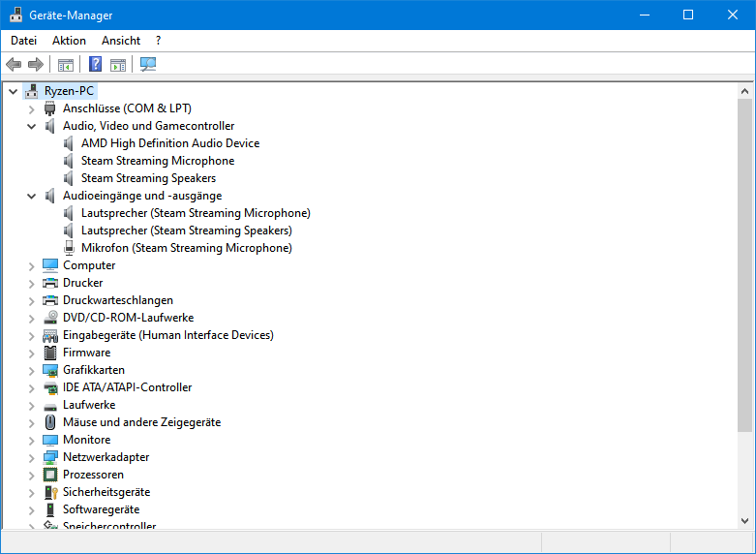756x554 pixels.
Task: Click the Mäuse mouse icon
Action: click(x=50, y=422)
